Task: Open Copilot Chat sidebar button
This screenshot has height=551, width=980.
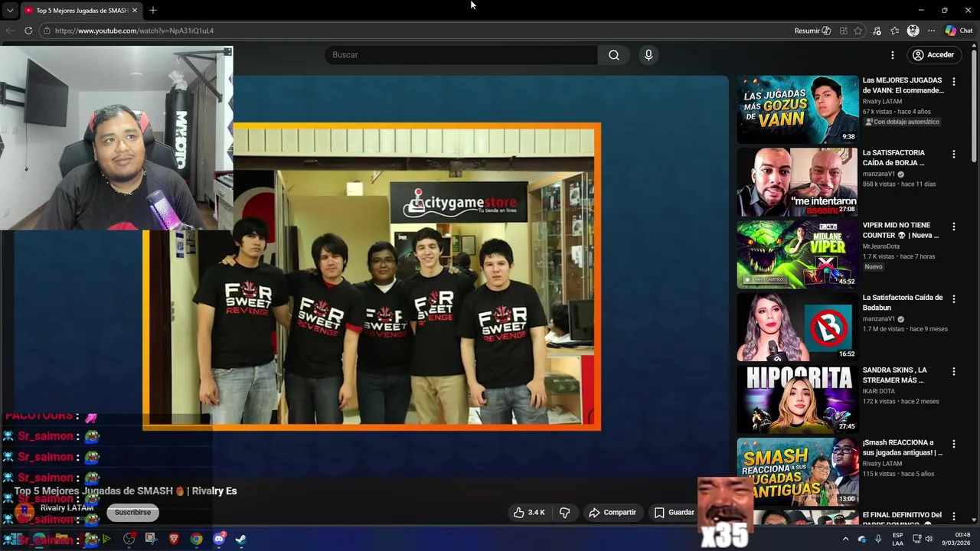Action: [959, 31]
